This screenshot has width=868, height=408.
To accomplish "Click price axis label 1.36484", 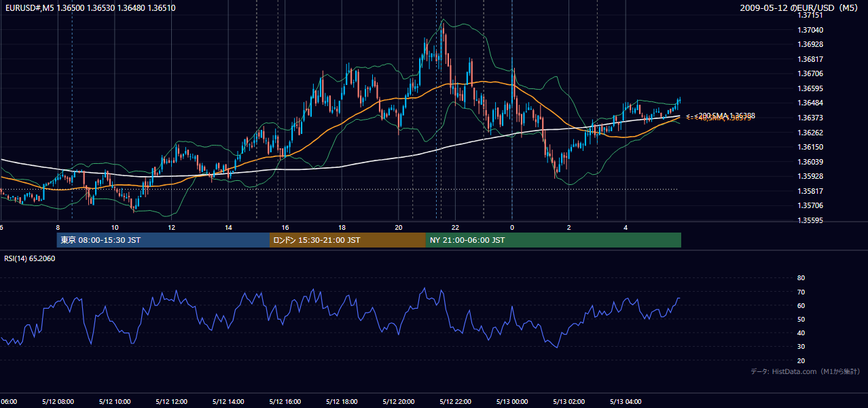I will click(810, 103).
